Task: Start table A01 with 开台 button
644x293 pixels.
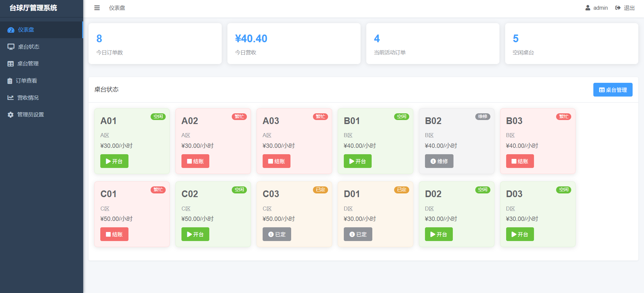Action: click(x=114, y=161)
